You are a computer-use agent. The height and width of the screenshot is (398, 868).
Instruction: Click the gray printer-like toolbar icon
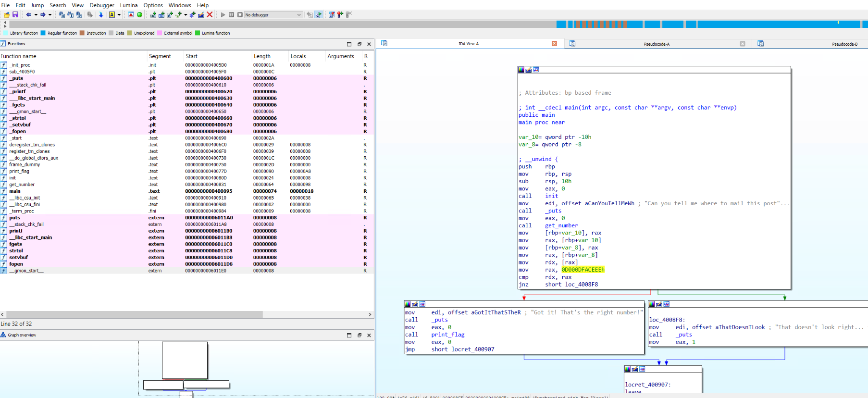click(x=89, y=15)
